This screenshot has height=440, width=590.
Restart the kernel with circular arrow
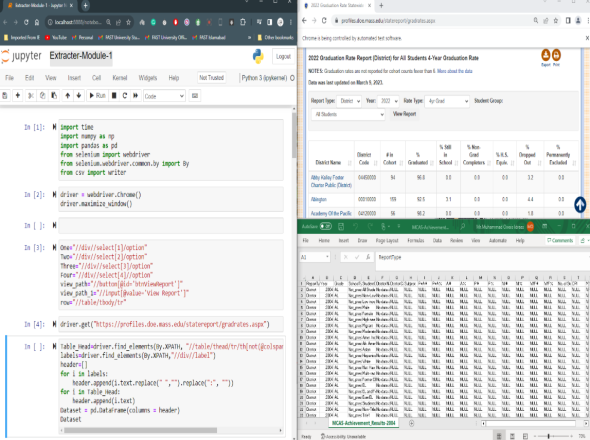point(125,96)
